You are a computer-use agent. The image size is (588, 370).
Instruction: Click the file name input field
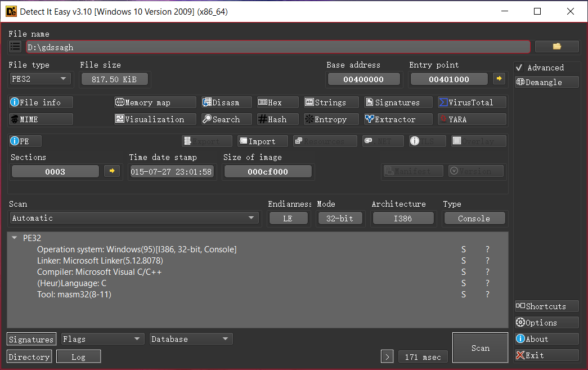(x=278, y=47)
